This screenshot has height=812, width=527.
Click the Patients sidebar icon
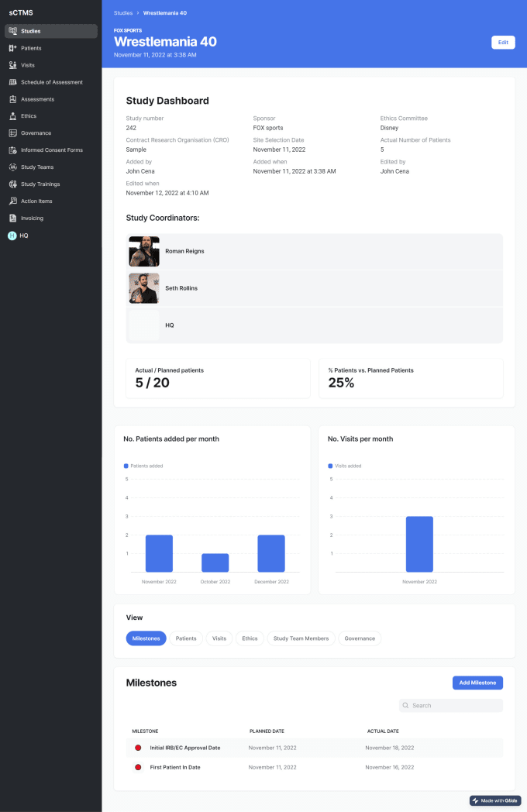13,48
